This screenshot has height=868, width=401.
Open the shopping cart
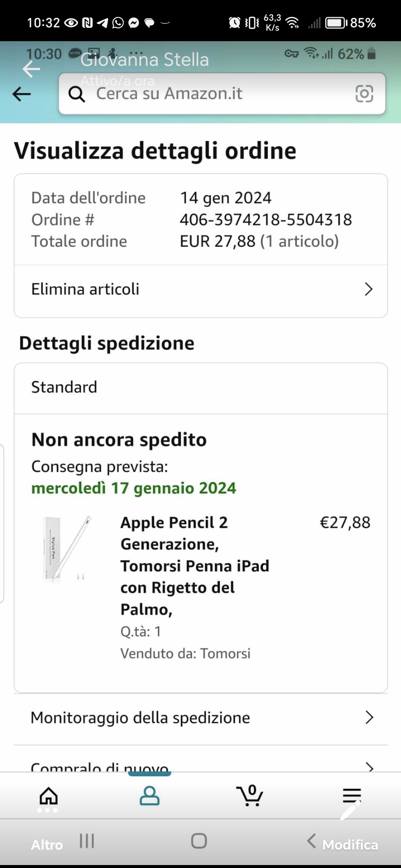pyautogui.click(x=250, y=796)
